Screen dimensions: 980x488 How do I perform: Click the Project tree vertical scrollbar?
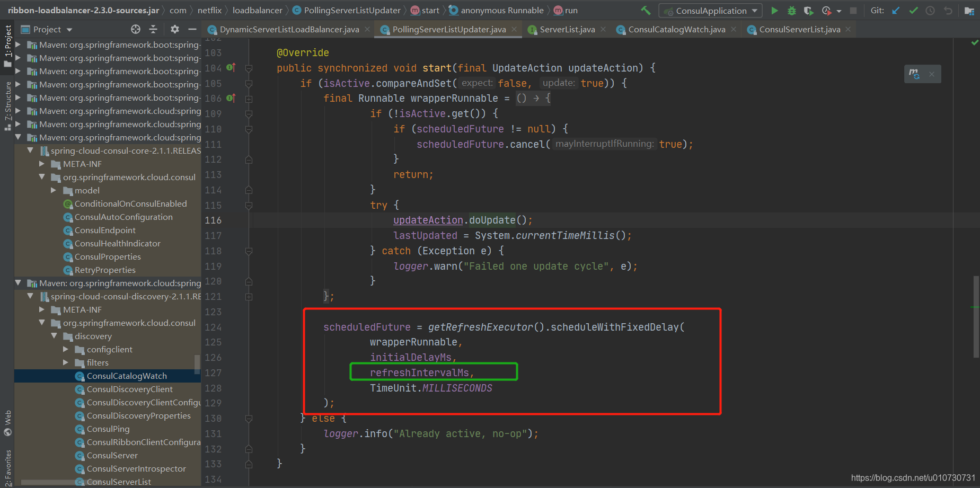(198, 363)
